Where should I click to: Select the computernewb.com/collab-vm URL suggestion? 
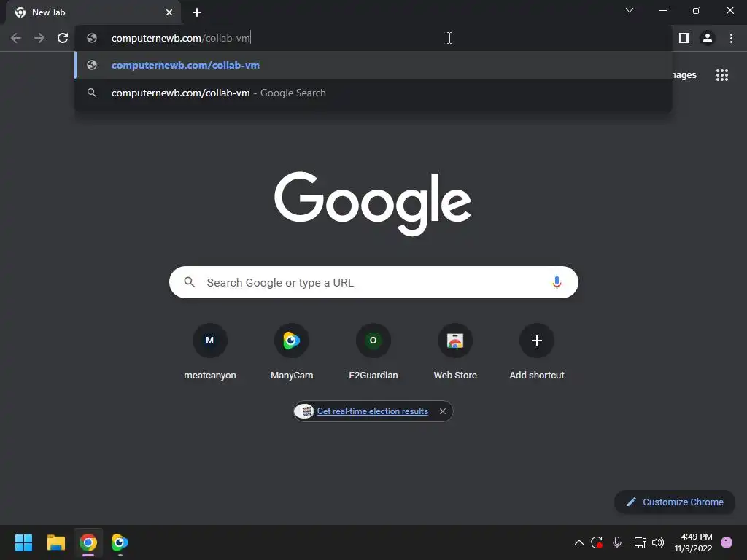(373, 65)
